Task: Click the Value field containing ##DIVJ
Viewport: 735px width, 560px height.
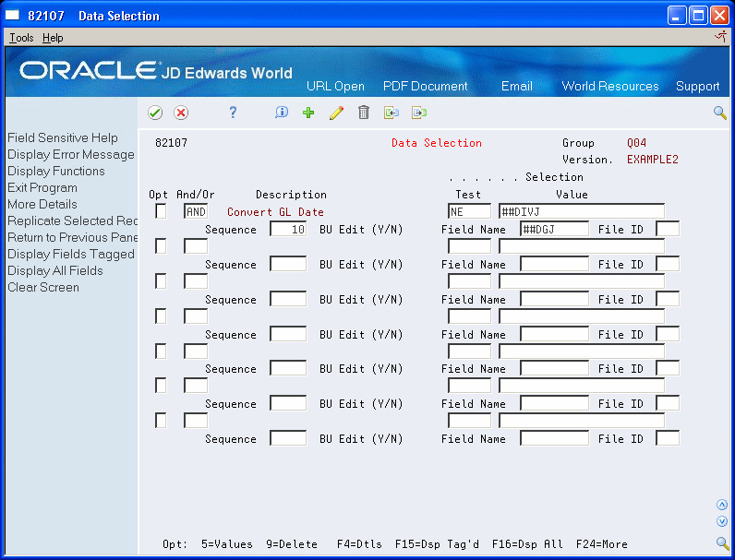Action: (x=581, y=211)
